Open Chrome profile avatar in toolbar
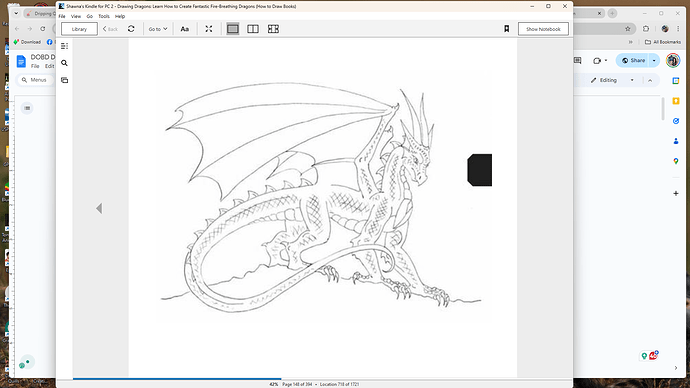This screenshot has width=690, height=388. (x=665, y=29)
